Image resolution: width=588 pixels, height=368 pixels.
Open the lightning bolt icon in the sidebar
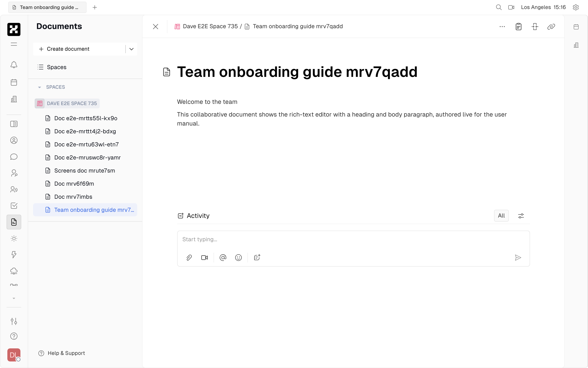point(14,255)
